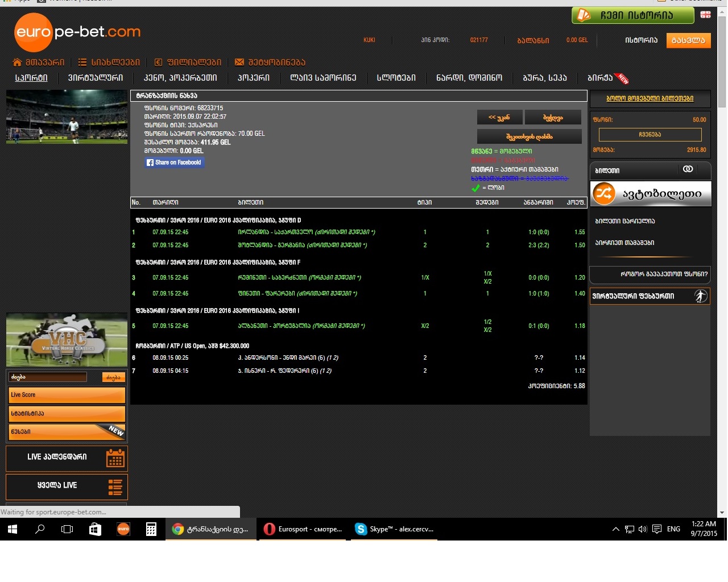
Task: Click the green ჩემი ისტორია button
Action: 632,15
